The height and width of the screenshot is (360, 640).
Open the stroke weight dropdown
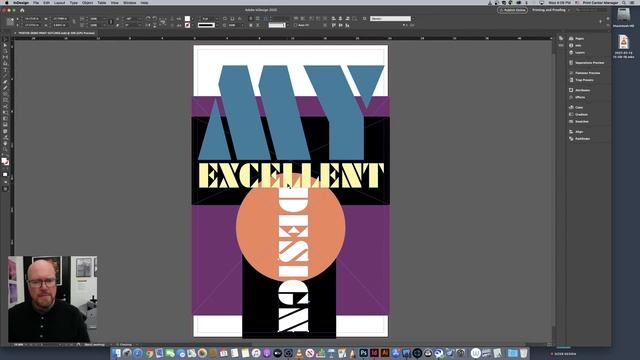click(x=217, y=18)
